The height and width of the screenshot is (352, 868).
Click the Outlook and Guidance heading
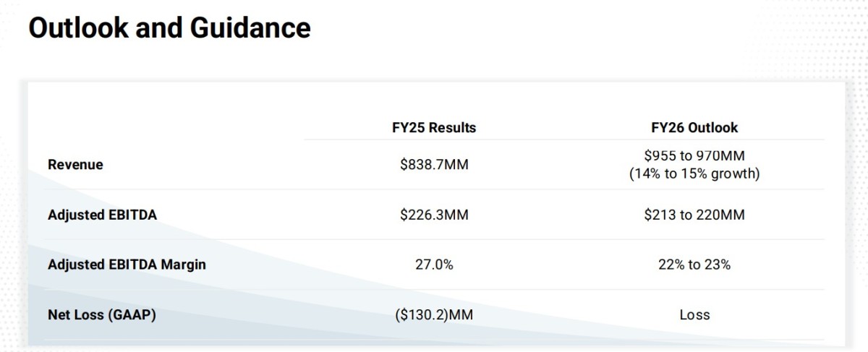click(169, 28)
